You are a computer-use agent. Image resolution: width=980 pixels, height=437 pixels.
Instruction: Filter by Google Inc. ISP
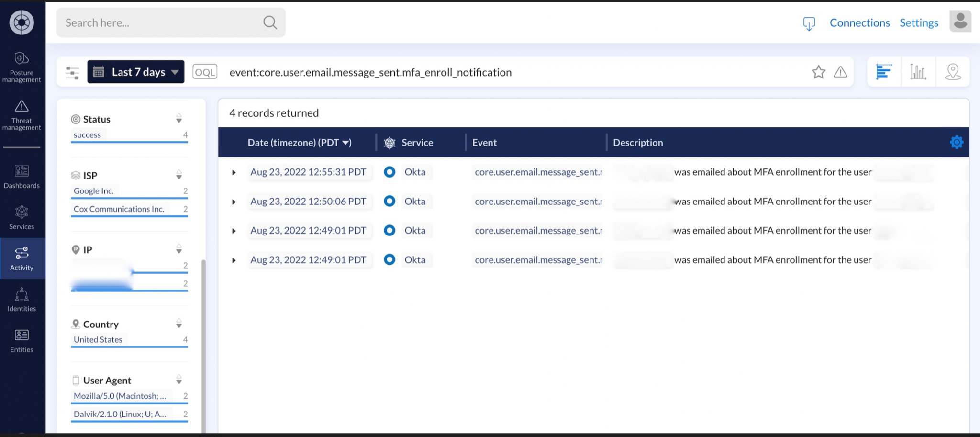point(94,190)
